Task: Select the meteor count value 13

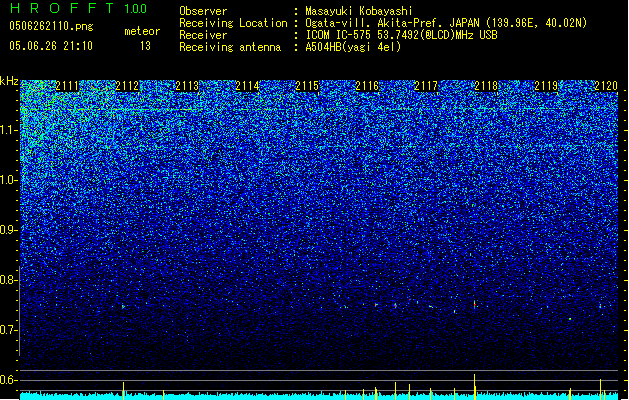Action: click(x=145, y=46)
